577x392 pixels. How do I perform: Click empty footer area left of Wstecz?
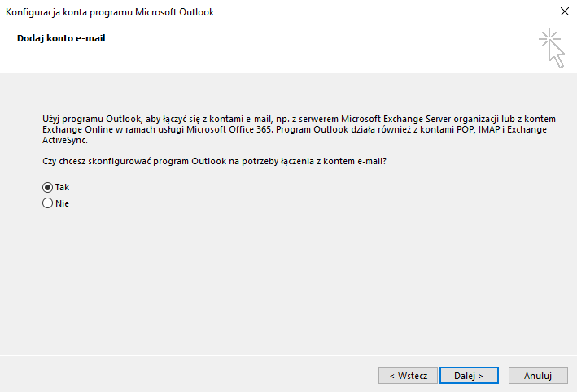point(187,376)
